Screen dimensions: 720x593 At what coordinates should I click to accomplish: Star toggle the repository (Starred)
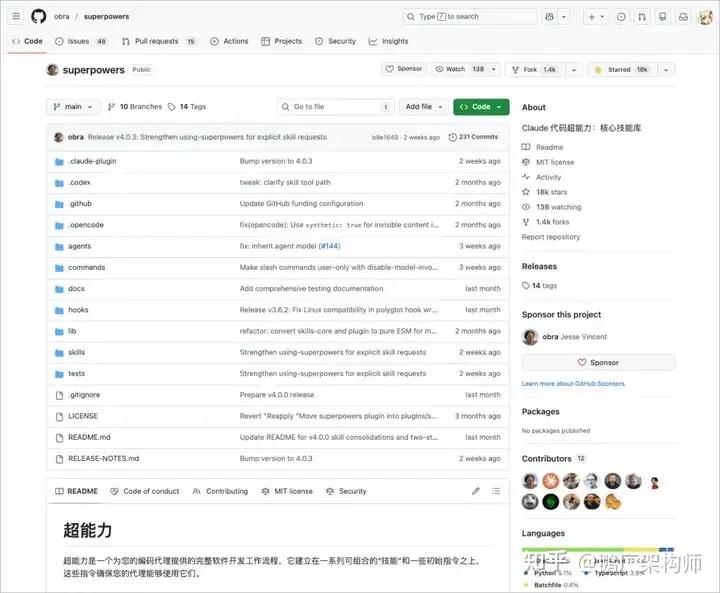point(622,70)
